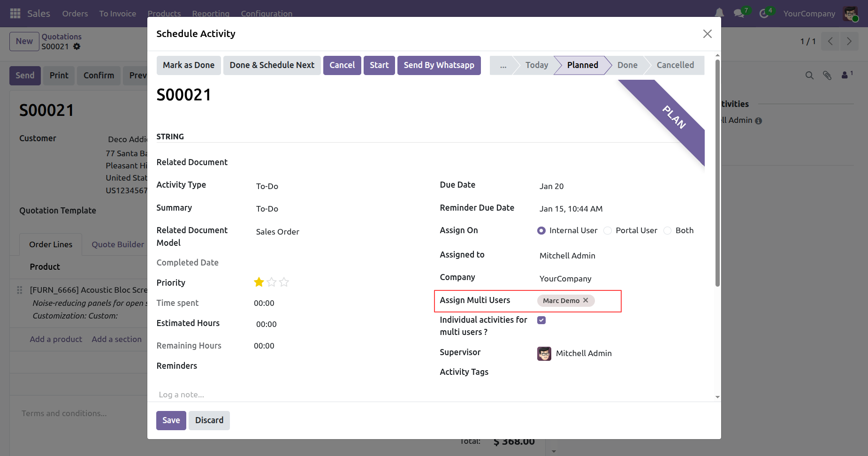
Task: Set status to Done in status bar
Action: pyautogui.click(x=627, y=65)
